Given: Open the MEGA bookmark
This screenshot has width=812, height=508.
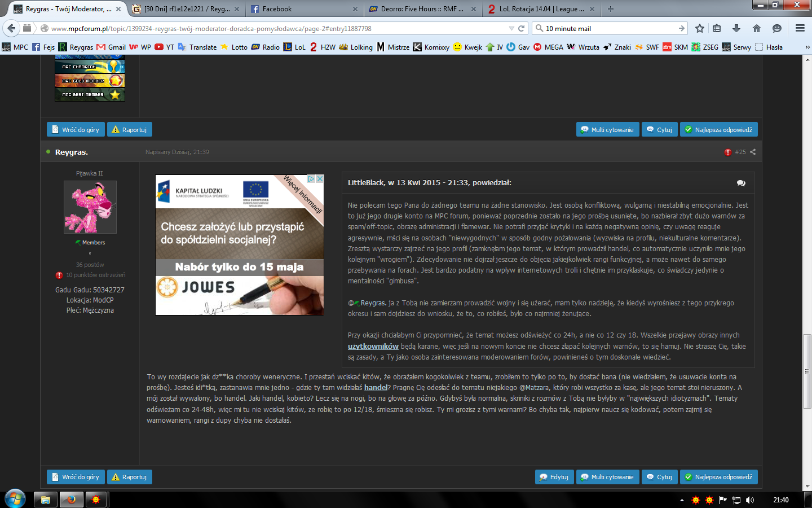Looking at the screenshot, I should coord(548,47).
